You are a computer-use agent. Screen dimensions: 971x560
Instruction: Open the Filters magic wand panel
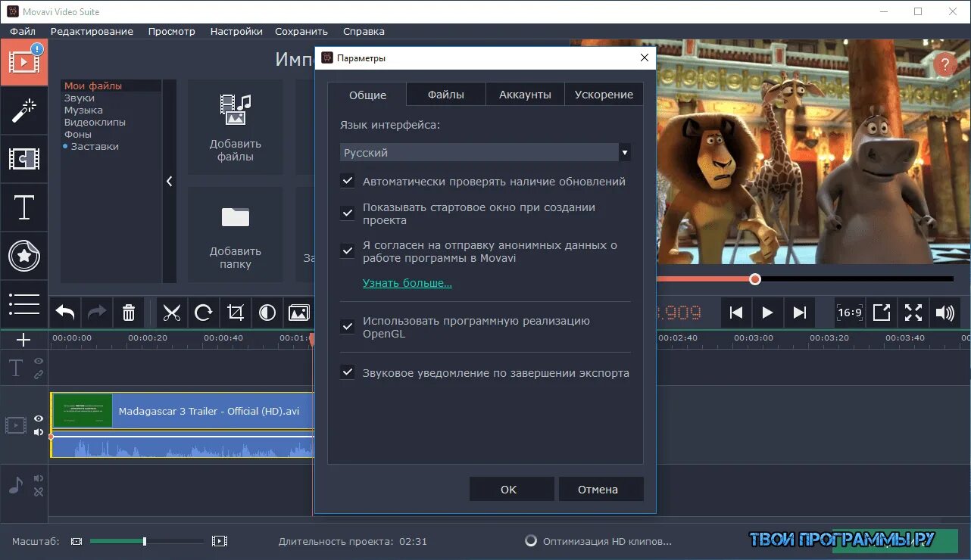[x=24, y=110]
